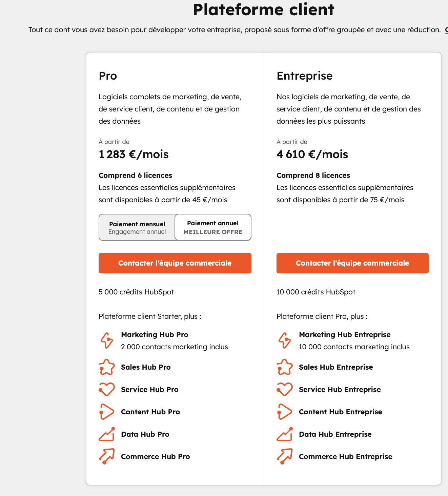
Task: Click Contacter l'équipe commerciale under Entreprise
Action: pos(352,263)
